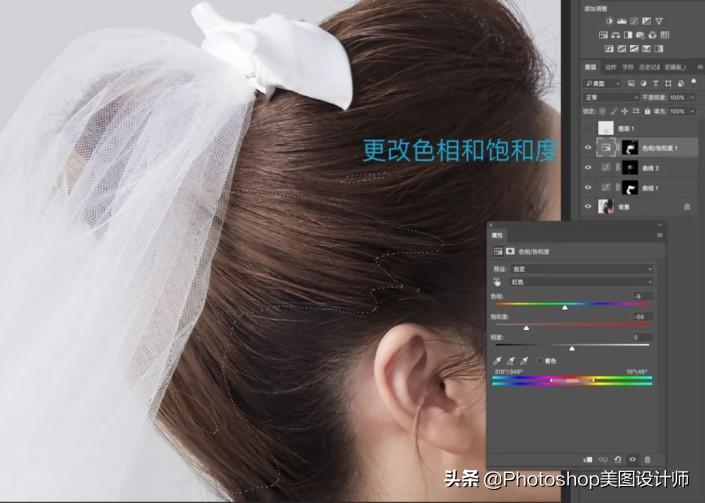
Task: Toggle adjustment visibility eye in Properties panel
Action: (632, 458)
